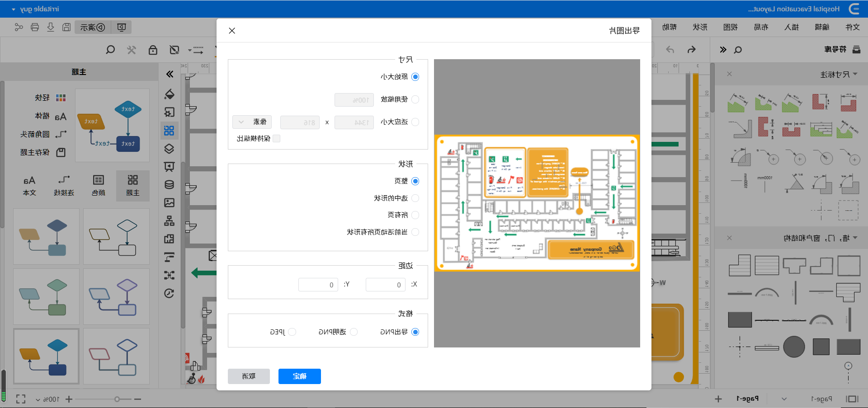Open the history clock panel icon
The image size is (868, 408).
pos(169,294)
